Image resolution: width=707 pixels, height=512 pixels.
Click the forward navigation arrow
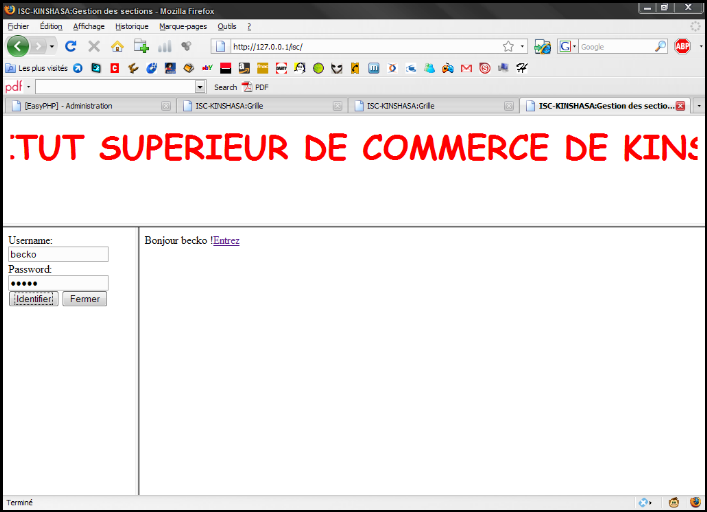[39, 46]
